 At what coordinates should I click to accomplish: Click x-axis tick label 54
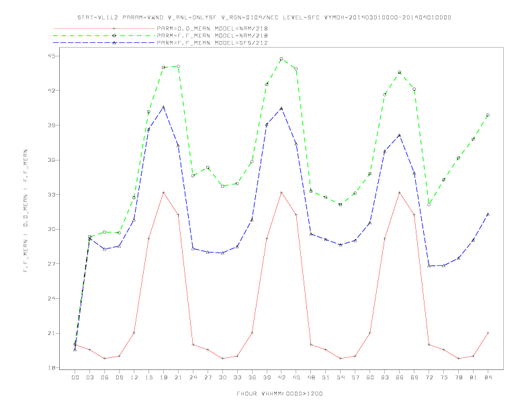click(x=341, y=377)
